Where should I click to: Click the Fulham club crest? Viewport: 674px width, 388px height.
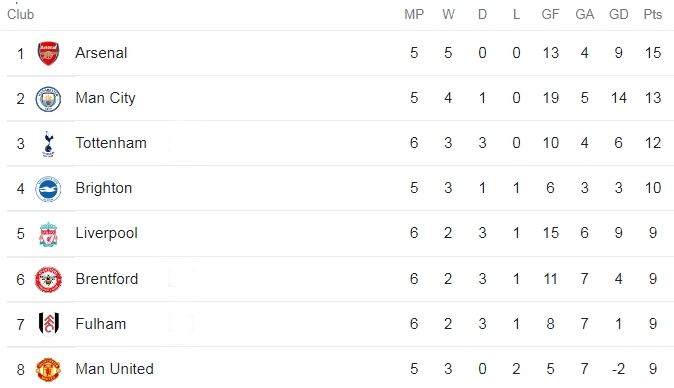tap(48, 324)
